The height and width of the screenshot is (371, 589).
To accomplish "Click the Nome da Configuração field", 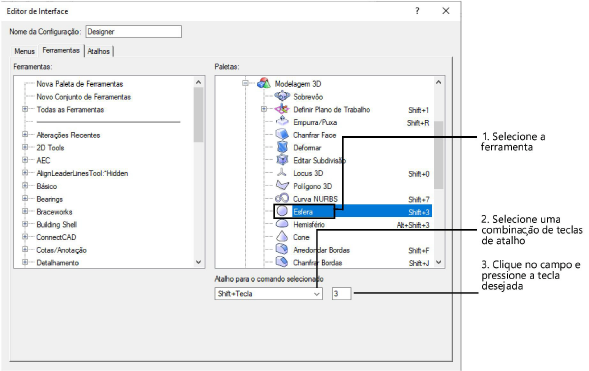I will coord(134,32).
